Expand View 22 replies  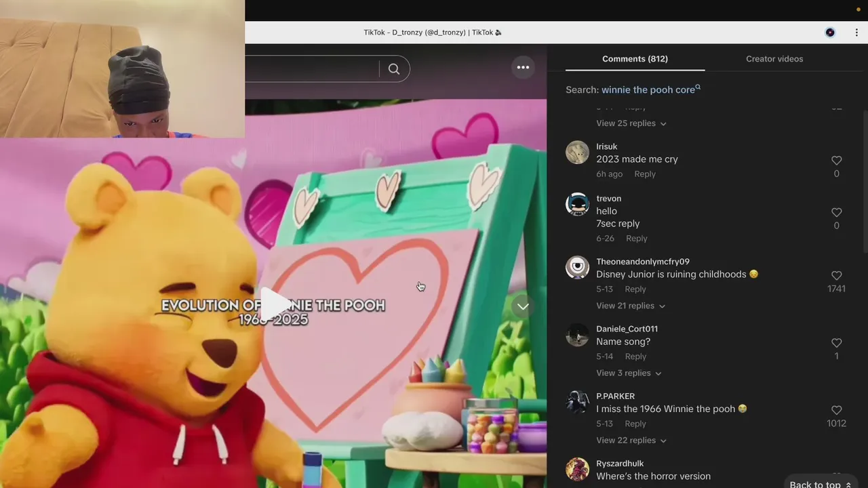[x=631, y=440]
